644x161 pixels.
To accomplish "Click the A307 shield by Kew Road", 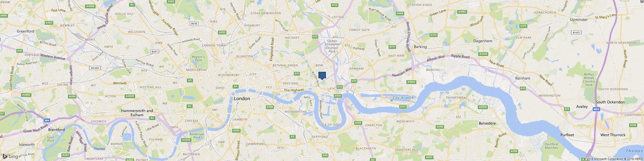I will [x=66, y=155].
